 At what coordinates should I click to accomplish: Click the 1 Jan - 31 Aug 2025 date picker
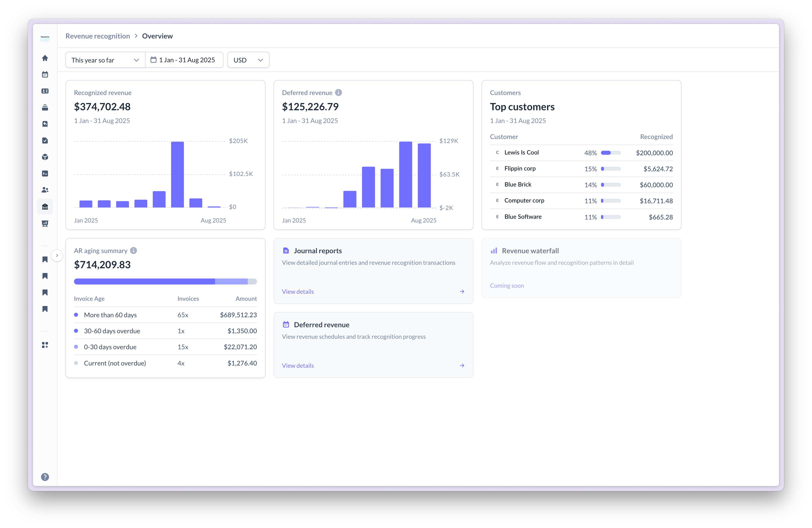click(184, 60)
